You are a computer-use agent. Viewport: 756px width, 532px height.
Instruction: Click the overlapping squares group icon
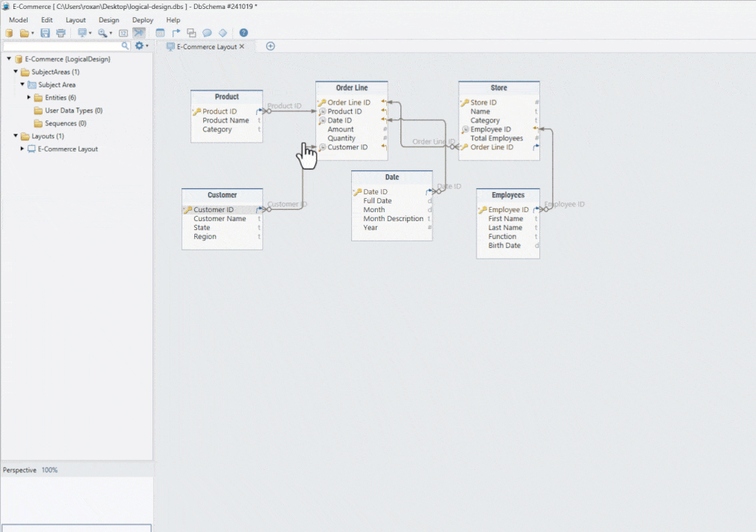[x=191, y=33]
